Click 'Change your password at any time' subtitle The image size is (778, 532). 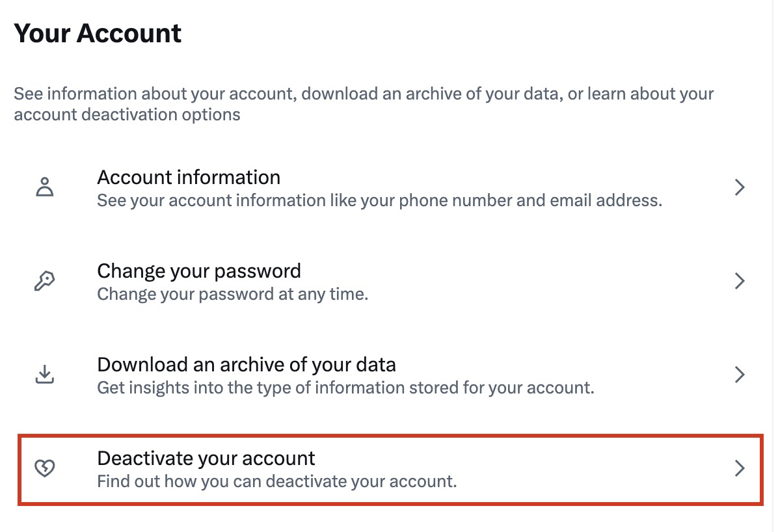tap(233, 295)
